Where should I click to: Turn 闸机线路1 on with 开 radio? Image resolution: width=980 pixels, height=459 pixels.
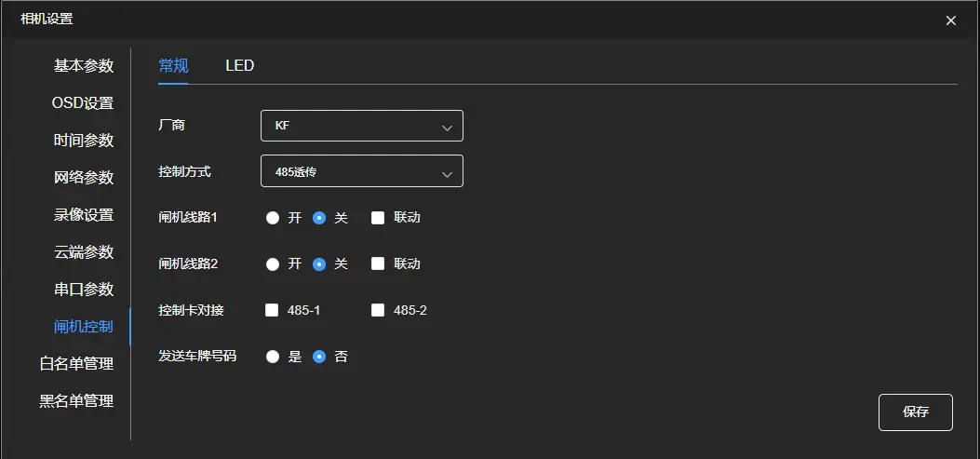click(273, 218)
